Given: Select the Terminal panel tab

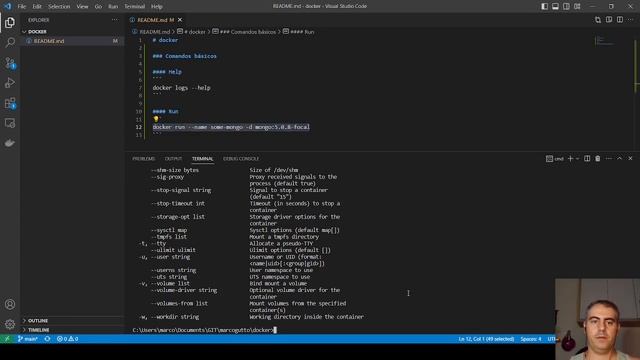Looking at the screenshot, I should coord(203,159).
